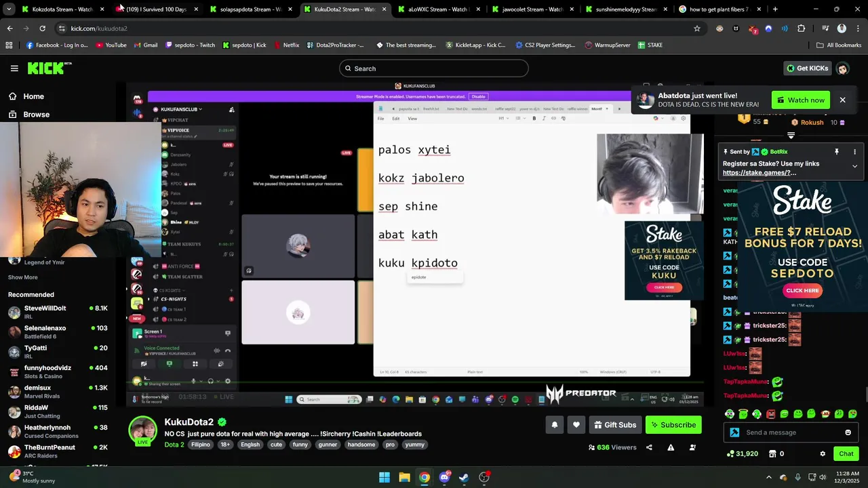Open SteveWillDoIt recommended channel
This screenshot has height=488, width=868.
point(58,312)
